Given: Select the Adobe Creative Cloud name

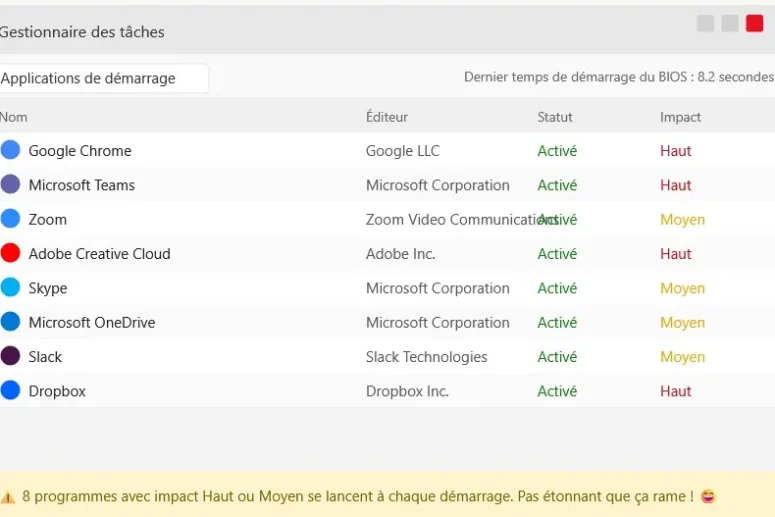Looking at the screenshot, I should click(x=99, y=254).
